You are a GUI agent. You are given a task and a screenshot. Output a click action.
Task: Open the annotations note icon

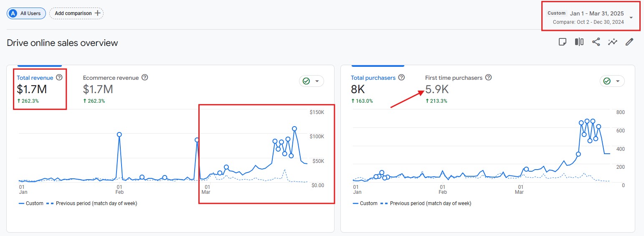(563, 42)
